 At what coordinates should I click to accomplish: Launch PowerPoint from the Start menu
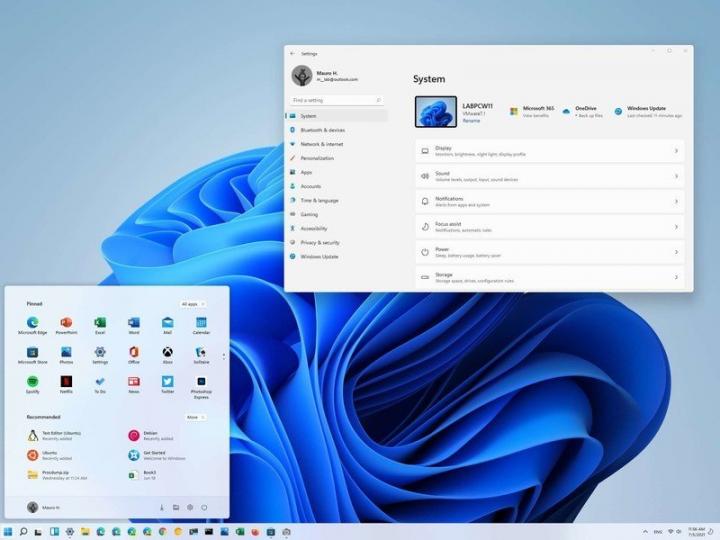coord(66,323)
